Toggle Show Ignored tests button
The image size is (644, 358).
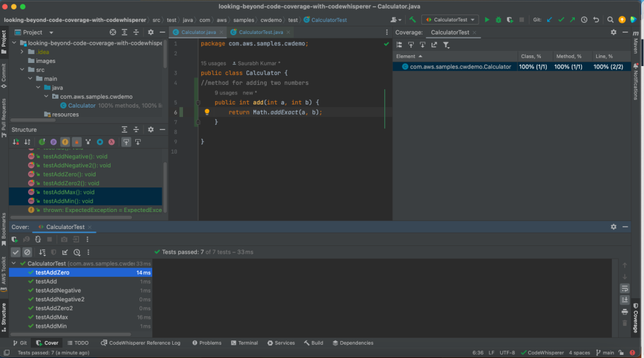27,252
